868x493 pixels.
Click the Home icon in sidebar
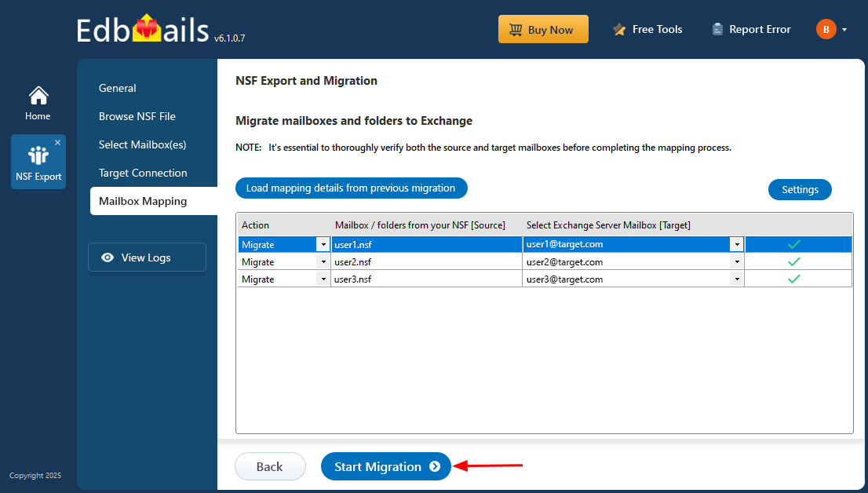coord(38,97)
